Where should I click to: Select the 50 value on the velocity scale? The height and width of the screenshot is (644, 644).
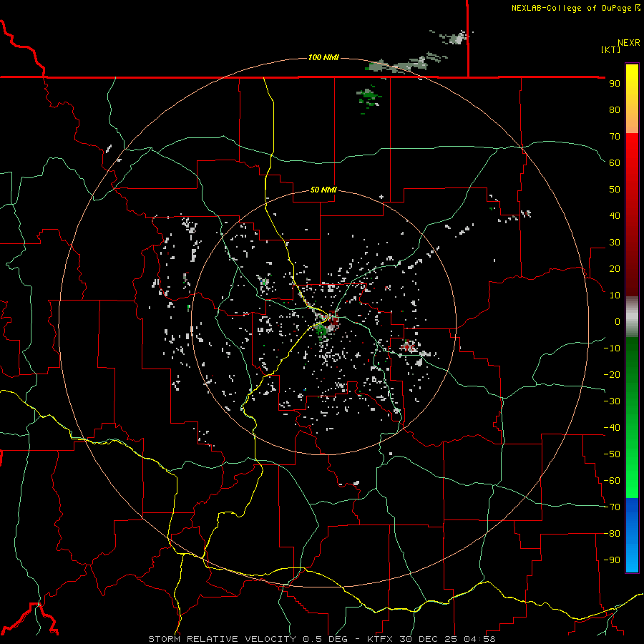click(615, 190)
